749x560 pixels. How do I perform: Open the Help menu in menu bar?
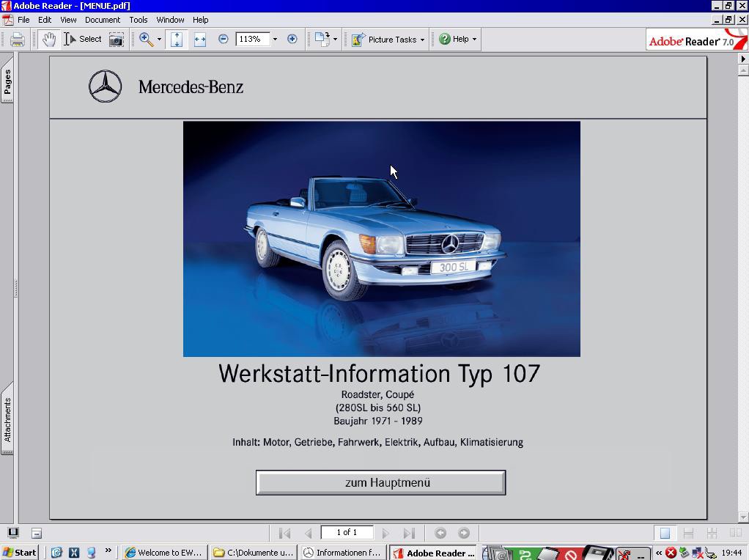tap(201, 20)
